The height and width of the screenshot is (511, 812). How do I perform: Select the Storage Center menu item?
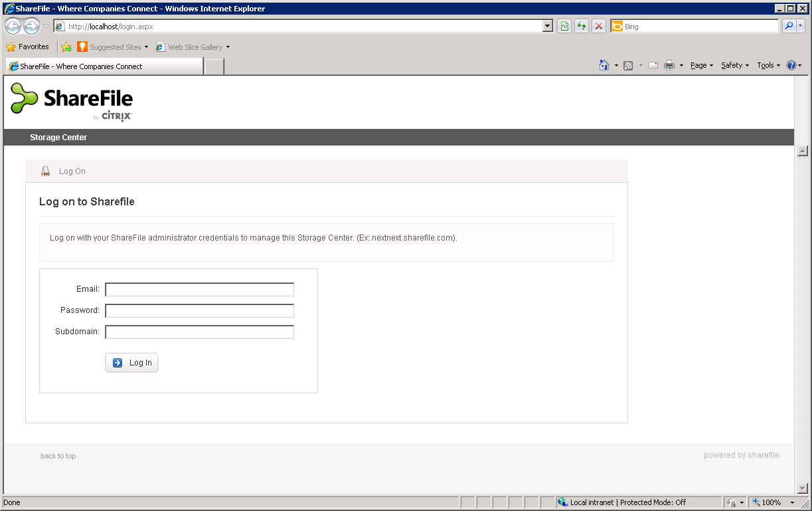[58, 138]
